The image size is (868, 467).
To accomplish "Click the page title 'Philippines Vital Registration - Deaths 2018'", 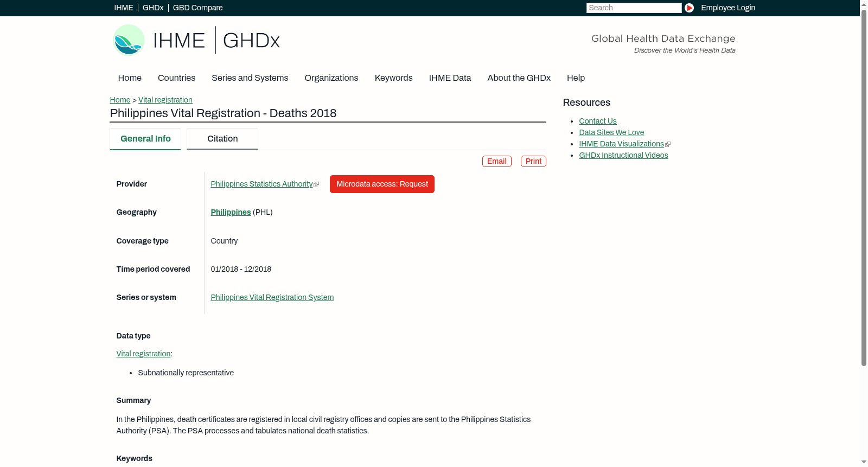I will coord(223,113).
